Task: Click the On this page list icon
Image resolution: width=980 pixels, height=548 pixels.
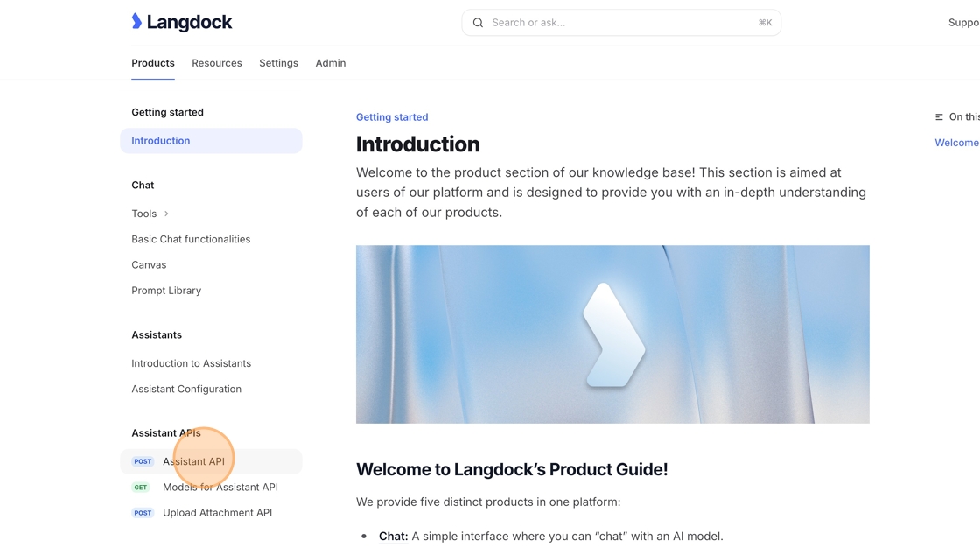Action: 939,117
